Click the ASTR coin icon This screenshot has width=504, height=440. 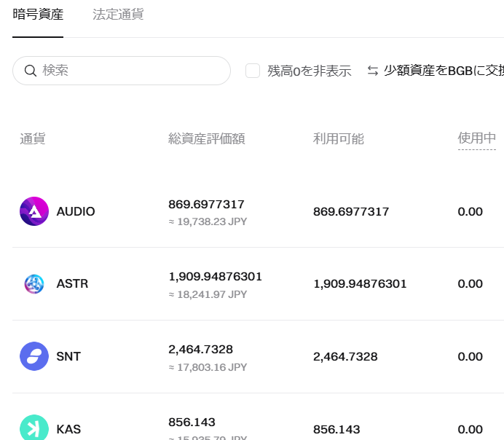click(34, 284)
